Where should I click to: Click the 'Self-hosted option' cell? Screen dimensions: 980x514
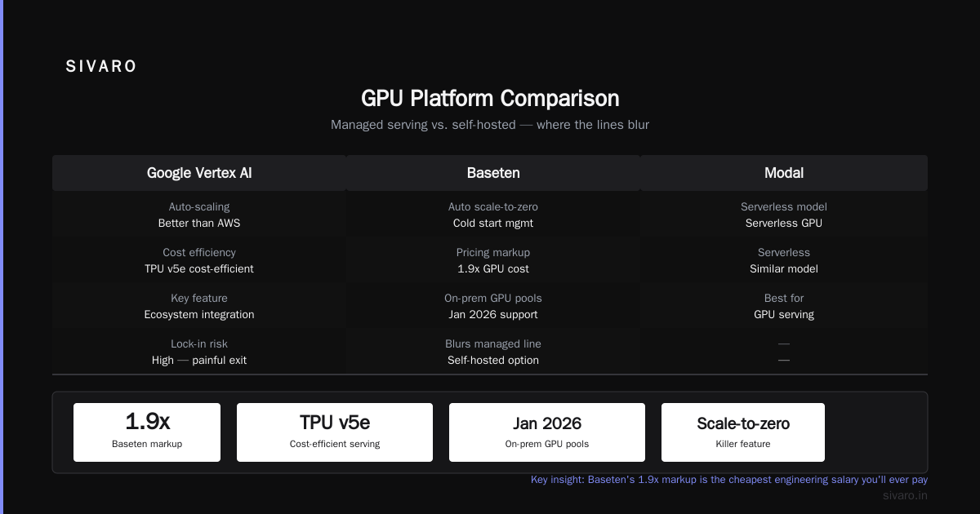[493, 360]
